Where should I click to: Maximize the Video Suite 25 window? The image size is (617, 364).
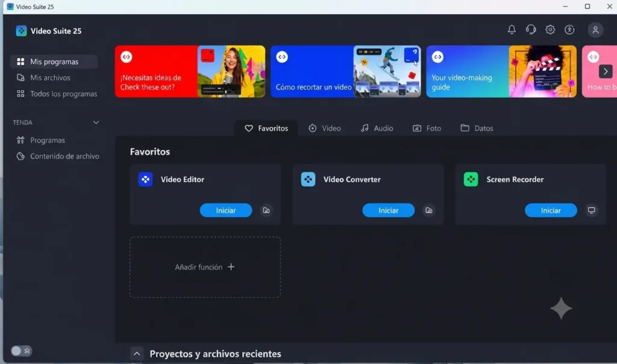[x=587, y=7]
